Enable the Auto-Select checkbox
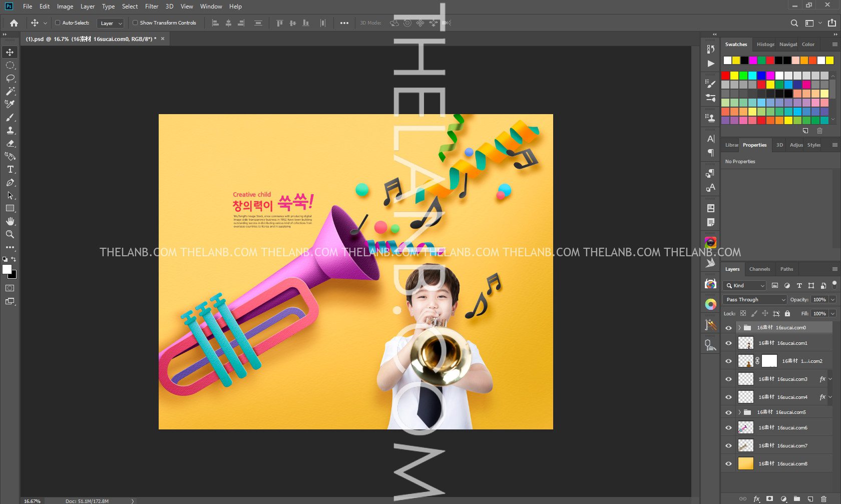Screen dimensions: 841x504 tap(58, 23)
